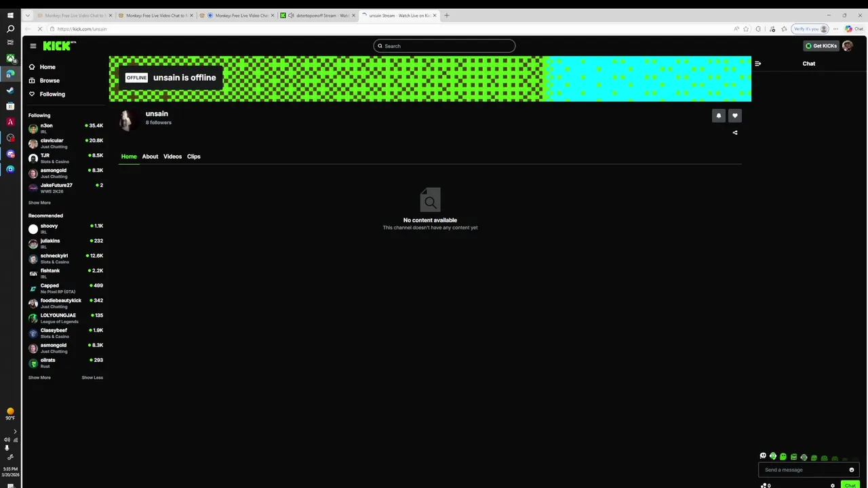Image resolution: width=868 pixels, height=488 pixels.
Task: Show hidden tray icons chevron
Action: (15, 431)
